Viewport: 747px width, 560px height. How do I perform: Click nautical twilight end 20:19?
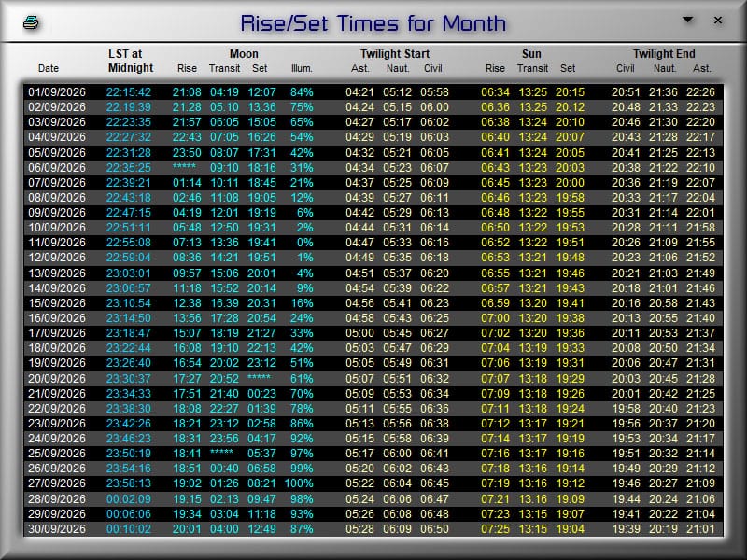[663, 529]
